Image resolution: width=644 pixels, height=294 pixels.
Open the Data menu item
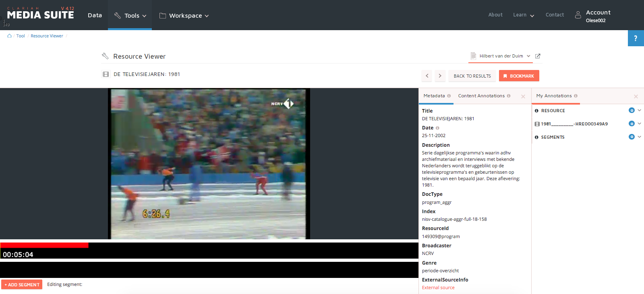(x=95, y=15)
